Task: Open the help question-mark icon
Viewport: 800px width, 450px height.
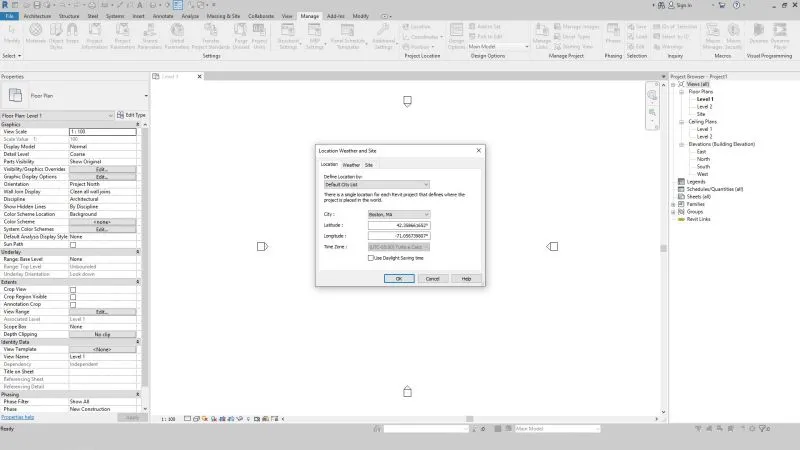Action: click(736, 5)
